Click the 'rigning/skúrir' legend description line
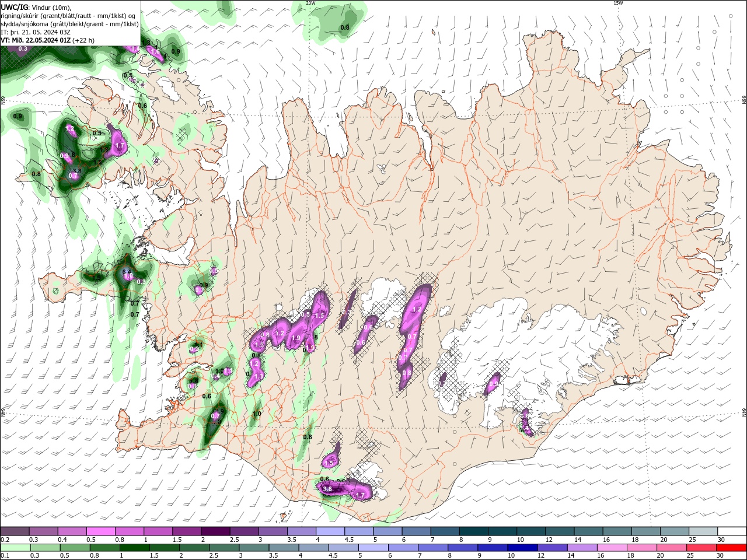The width and height of the screenshot is (747, 560). click(x=69, y=15)
